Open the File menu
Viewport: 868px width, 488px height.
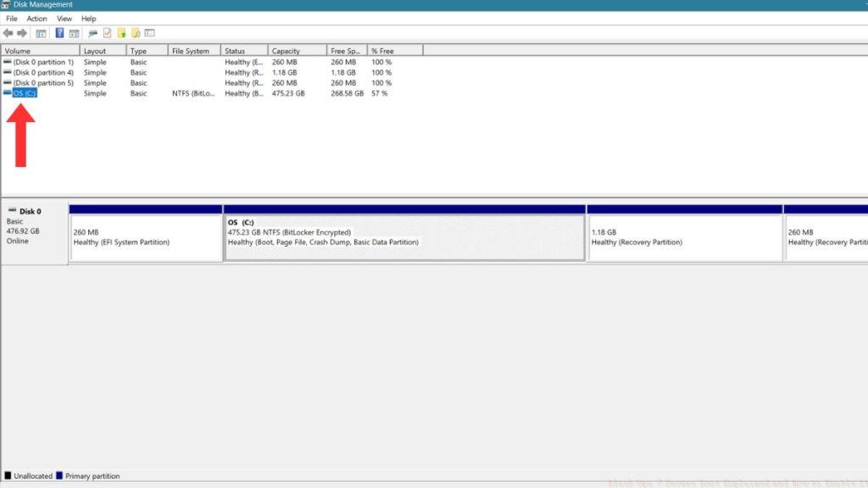click(11, 18)
